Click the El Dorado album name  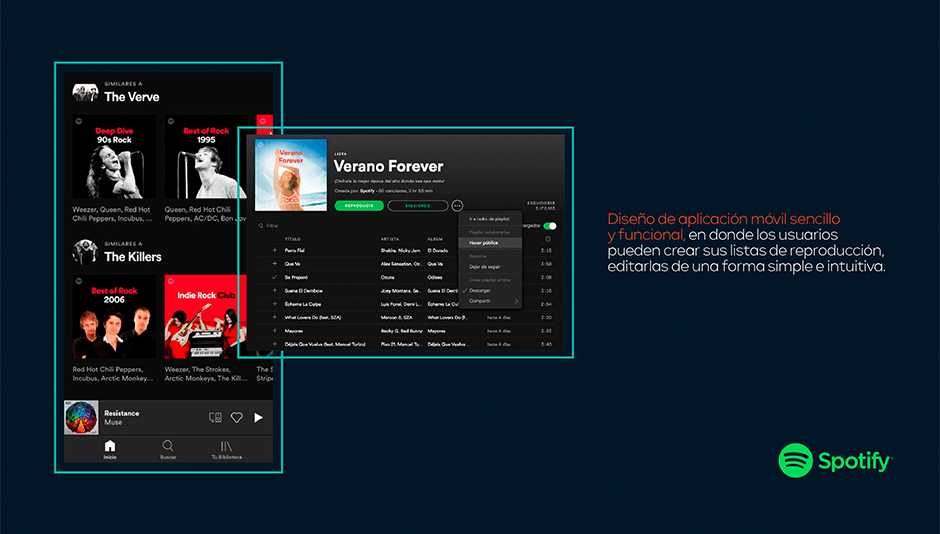438,251
